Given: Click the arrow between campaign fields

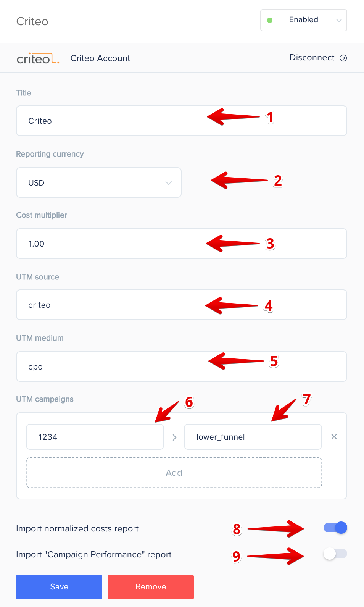Looking at the screenshot, I should 174,437.
